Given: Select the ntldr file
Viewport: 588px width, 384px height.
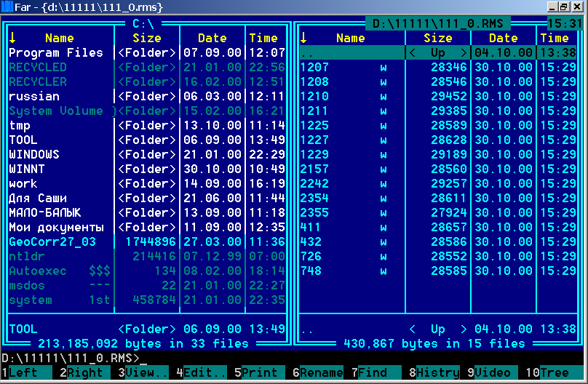Looking at the screenshot, I should coord(146,257).
